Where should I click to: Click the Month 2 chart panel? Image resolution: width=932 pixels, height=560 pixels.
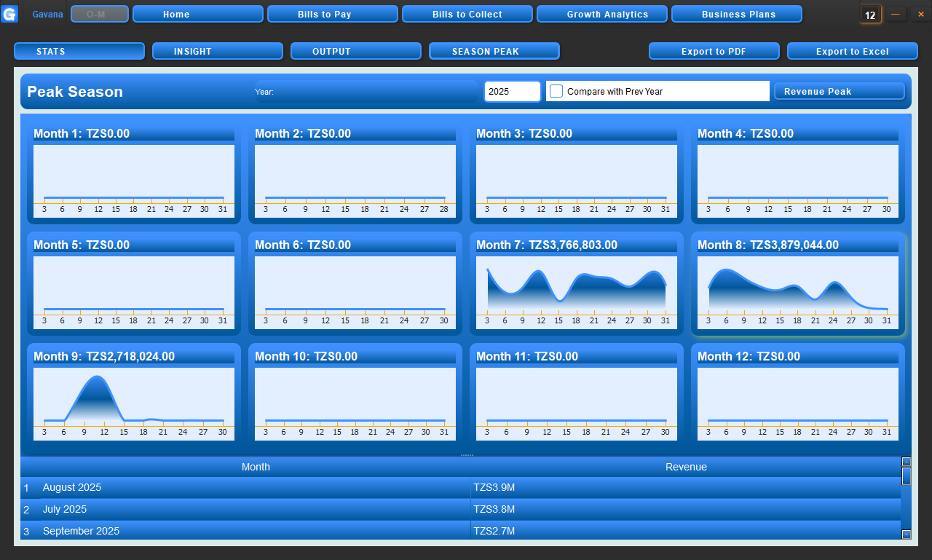pos(355,173)
